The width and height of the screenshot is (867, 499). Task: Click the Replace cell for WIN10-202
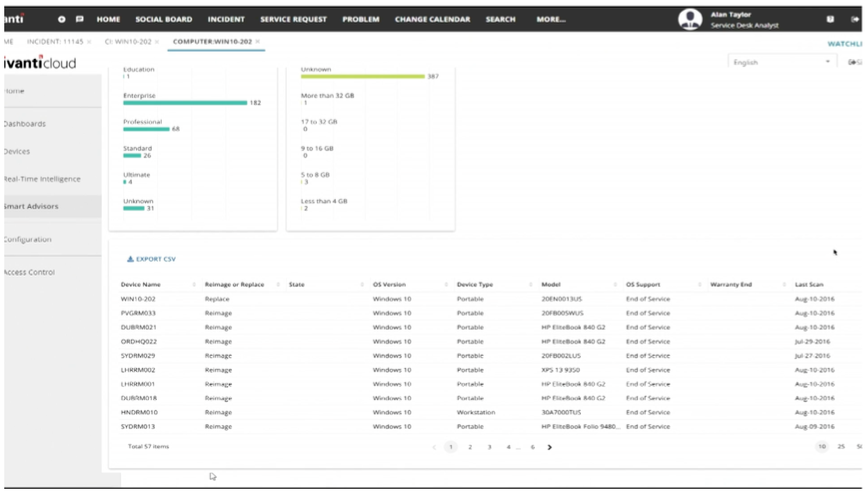217,299
